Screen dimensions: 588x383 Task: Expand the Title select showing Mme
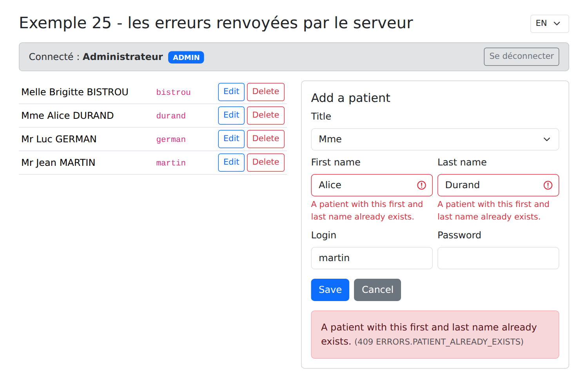tap(435, 139)
